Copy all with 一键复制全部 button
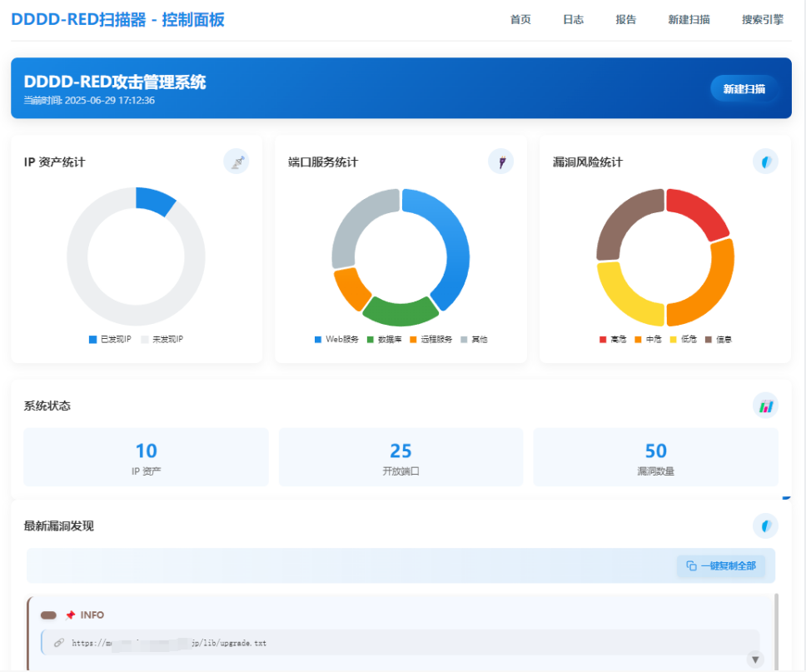The image size is (806, 672). pyautogui.click(x=721, y=565)
